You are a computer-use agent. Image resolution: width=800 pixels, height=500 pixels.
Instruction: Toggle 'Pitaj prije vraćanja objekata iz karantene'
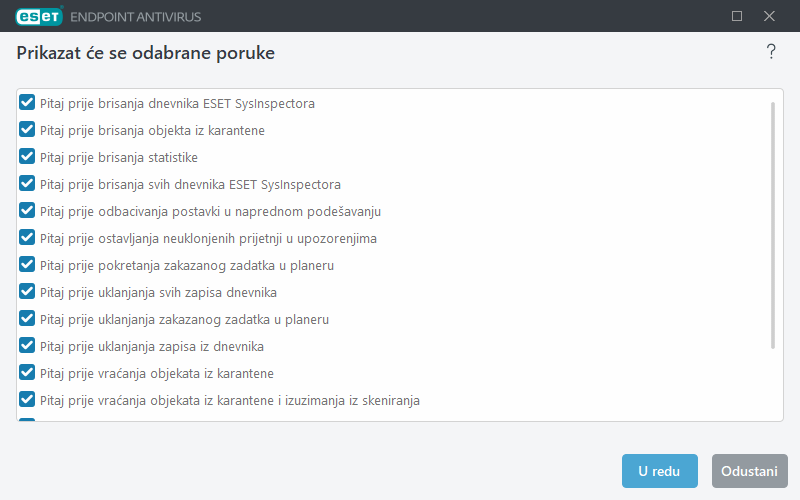28,373
